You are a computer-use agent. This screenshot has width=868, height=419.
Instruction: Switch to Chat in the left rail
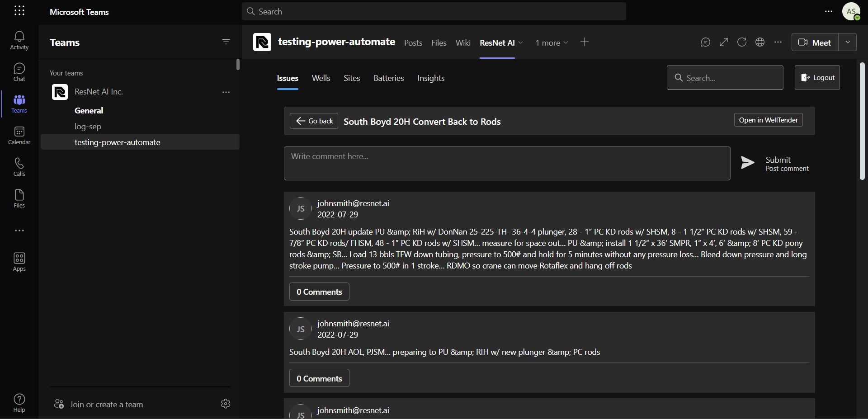coord(19,71)
